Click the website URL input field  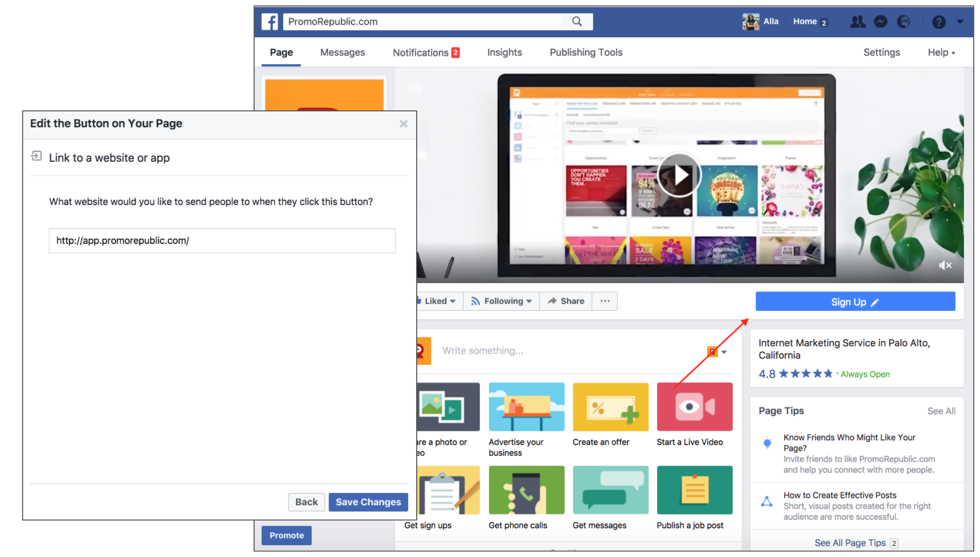tap(222, 241)
